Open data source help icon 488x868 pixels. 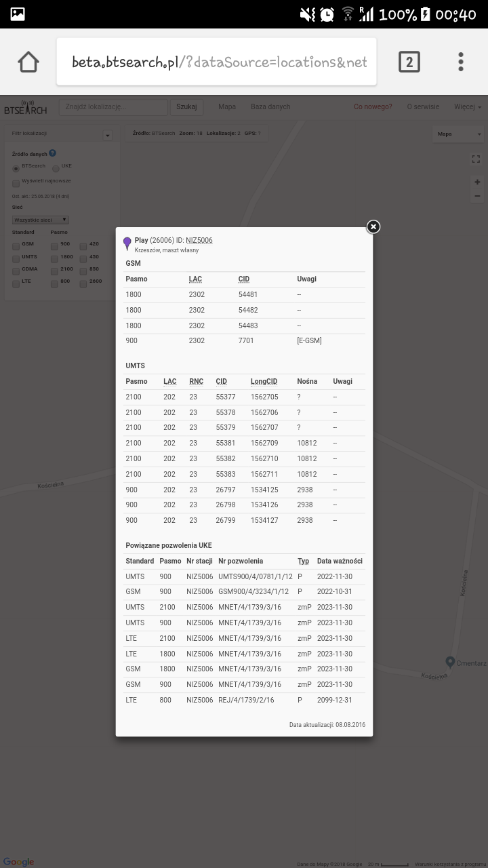click(x=53, y=154)
